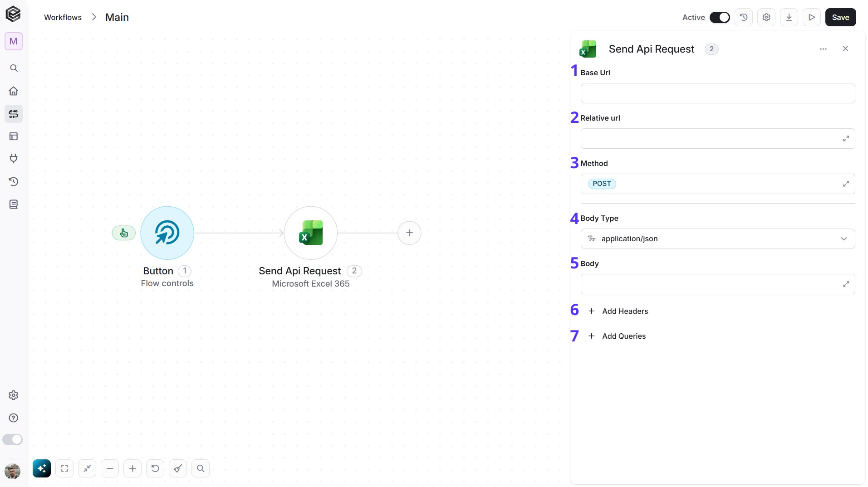This screenshot has width=868, height=487.
Task: Click the green manual trigger hand badge
Action: 124,233
